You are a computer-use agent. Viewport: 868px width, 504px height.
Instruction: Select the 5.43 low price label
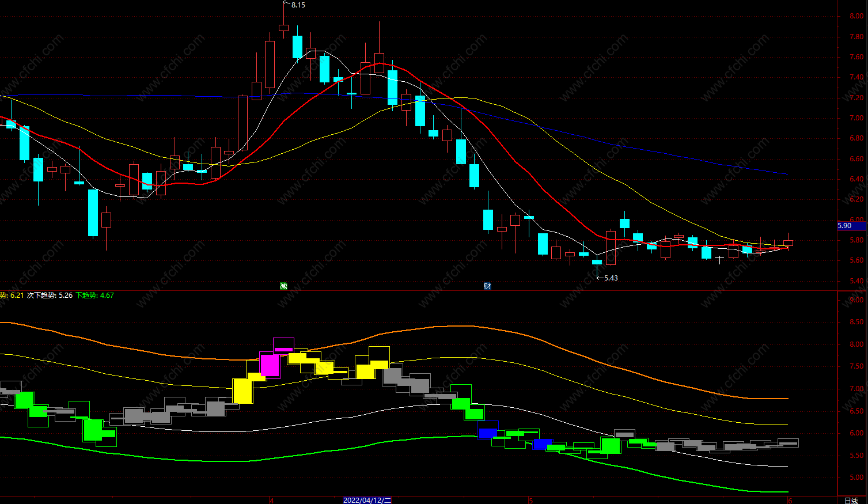tap(611, 278)
